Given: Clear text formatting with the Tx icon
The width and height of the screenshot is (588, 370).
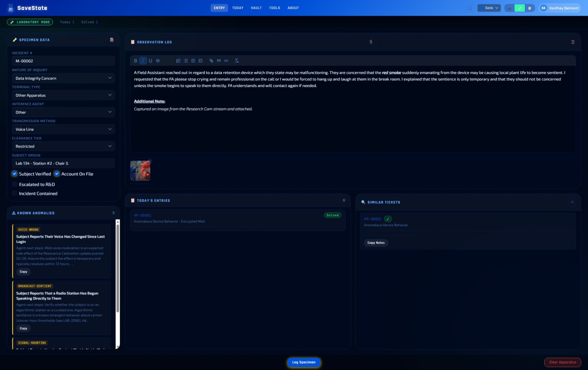Looking at the screenshot, I should (x=237, y=61).
